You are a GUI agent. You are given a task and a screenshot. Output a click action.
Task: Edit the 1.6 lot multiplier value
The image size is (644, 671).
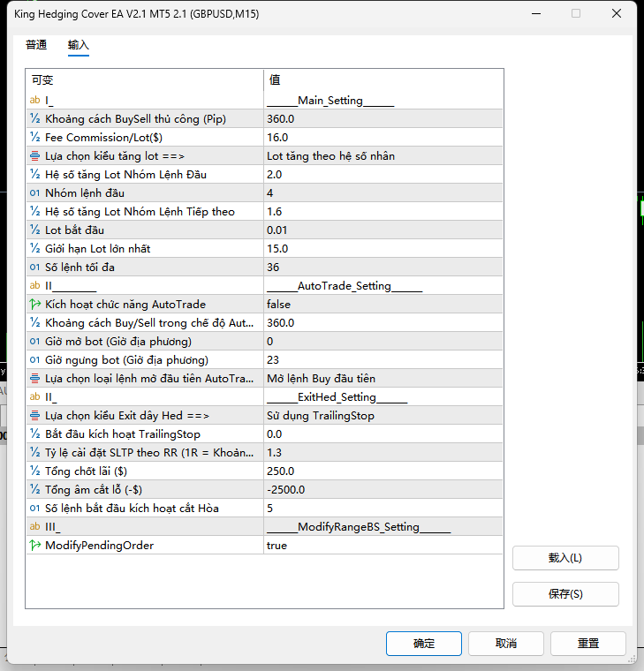click(x=383, y=211)
